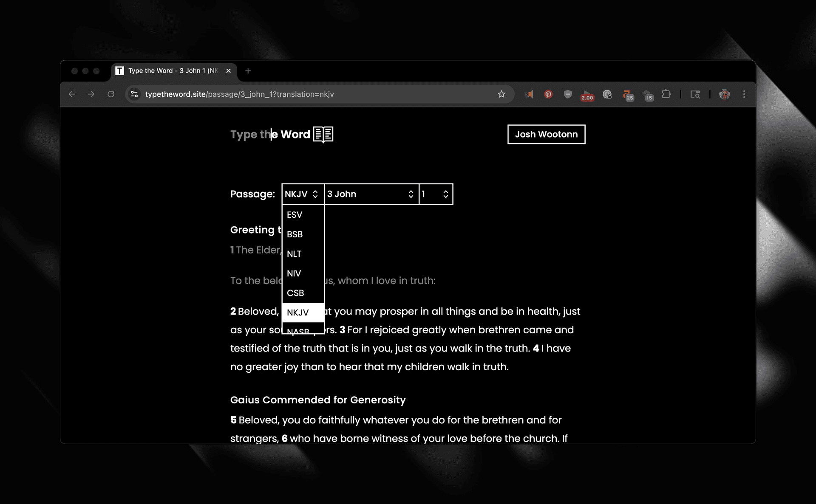Open the chapter 1 dropdown
816x504 pixels.
[436, 194]
